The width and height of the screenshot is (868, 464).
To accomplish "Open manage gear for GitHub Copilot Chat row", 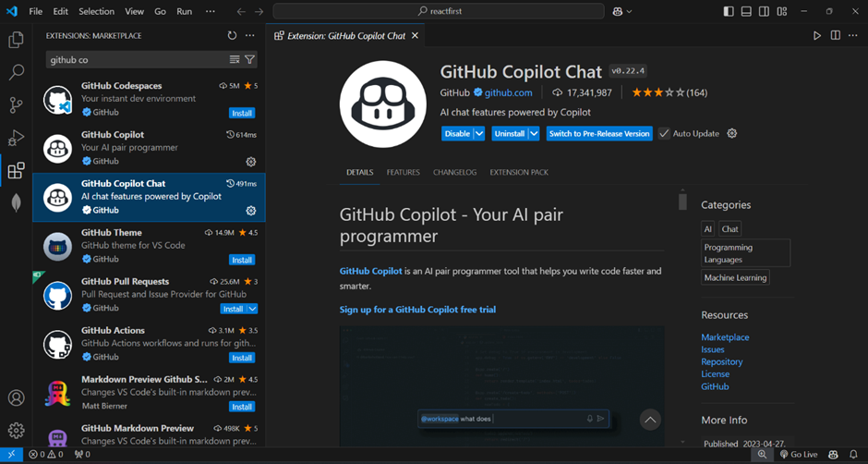I will pyautogui.click(x=251, y=210).
